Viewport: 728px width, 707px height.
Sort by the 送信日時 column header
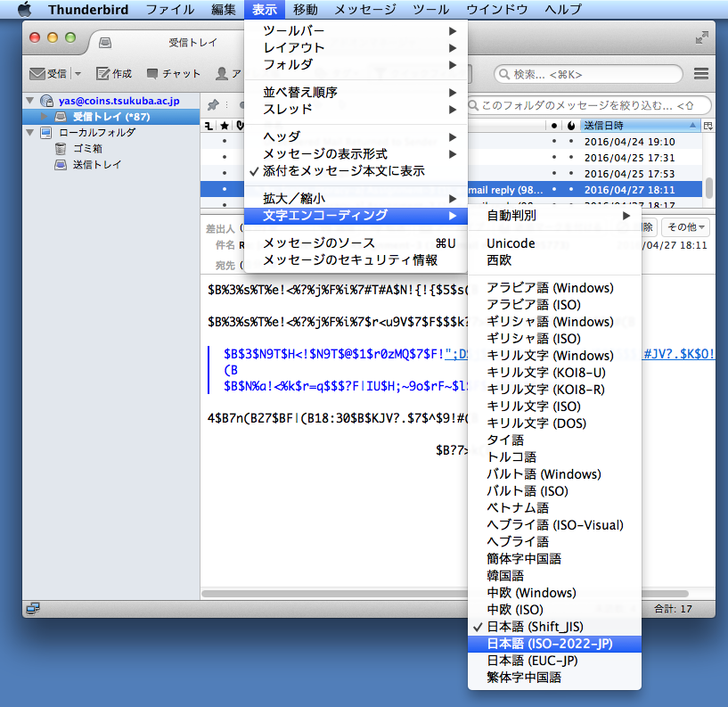(x=640, y=126)
